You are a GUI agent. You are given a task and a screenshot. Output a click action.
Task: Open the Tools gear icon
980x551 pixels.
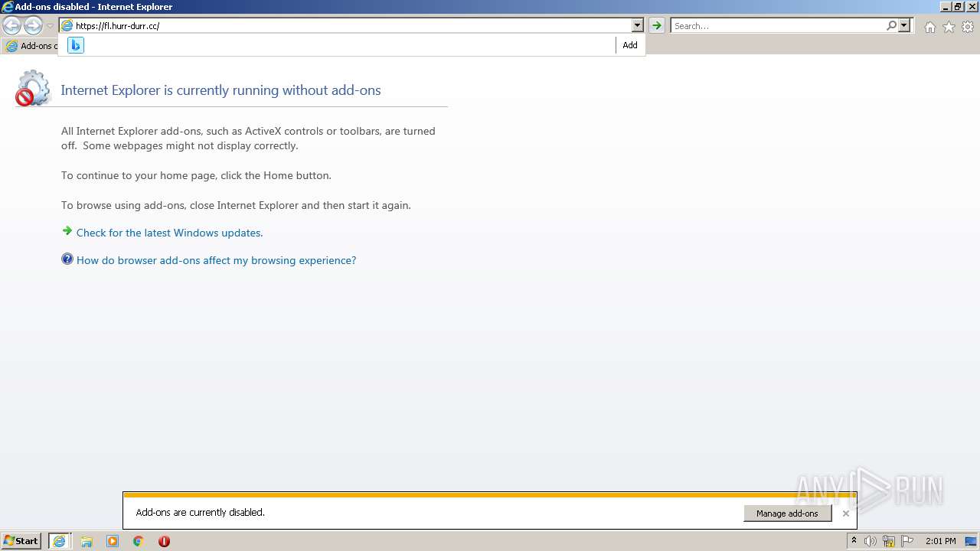pyautogui.click(x=968, y=27)
